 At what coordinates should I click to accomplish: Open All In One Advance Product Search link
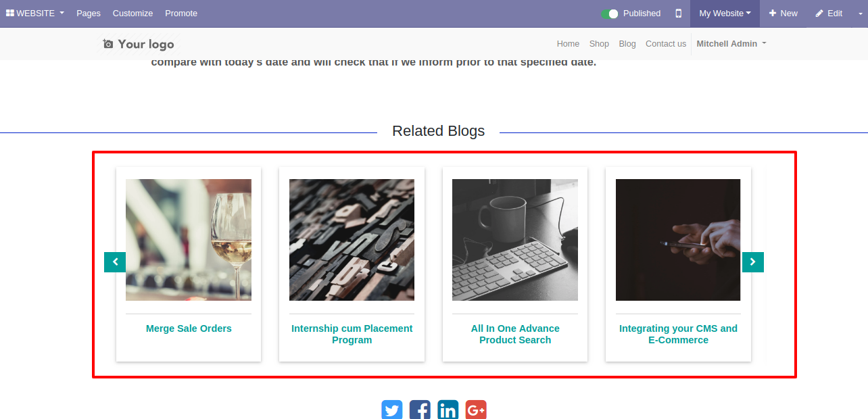click(515, 334)
